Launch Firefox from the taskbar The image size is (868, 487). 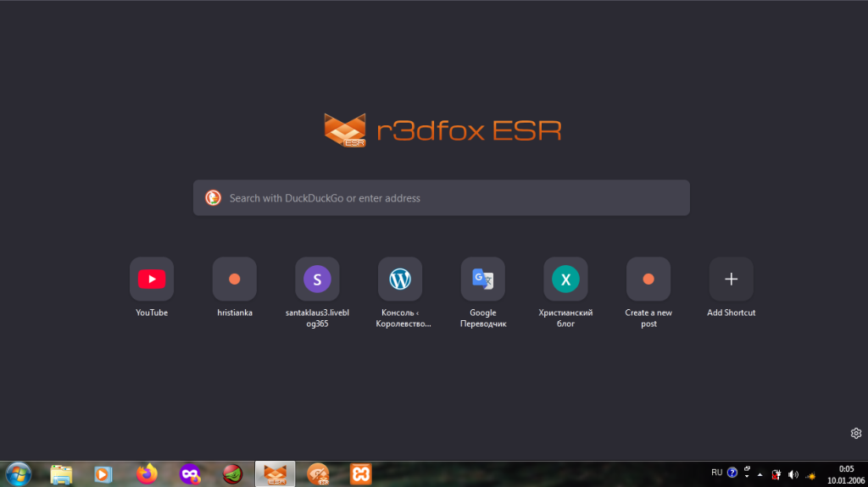click(147, 474)
